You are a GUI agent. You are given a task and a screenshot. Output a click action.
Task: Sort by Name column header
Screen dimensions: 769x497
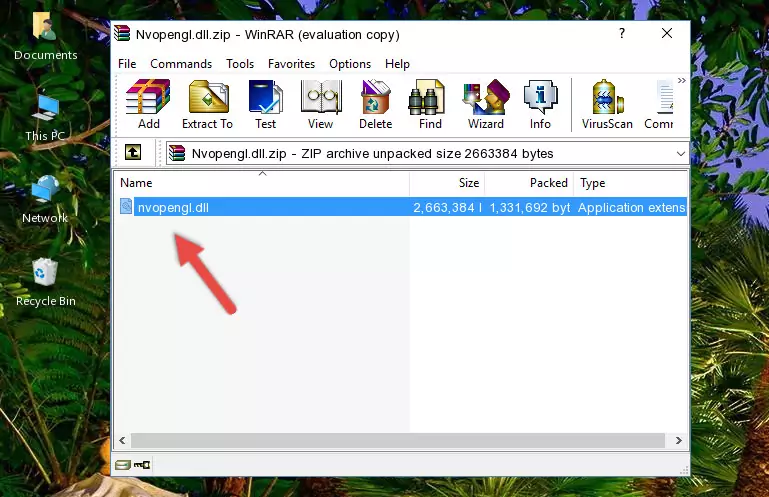[x=262, y=183]
